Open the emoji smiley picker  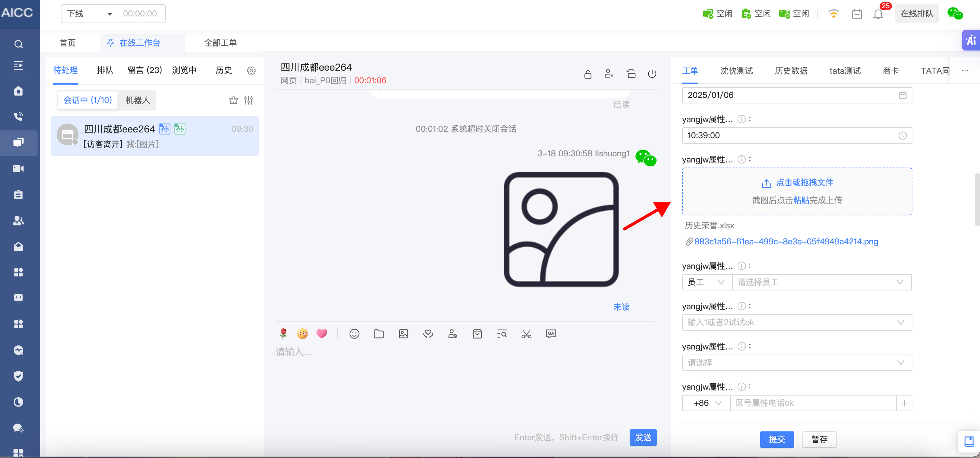354,334
